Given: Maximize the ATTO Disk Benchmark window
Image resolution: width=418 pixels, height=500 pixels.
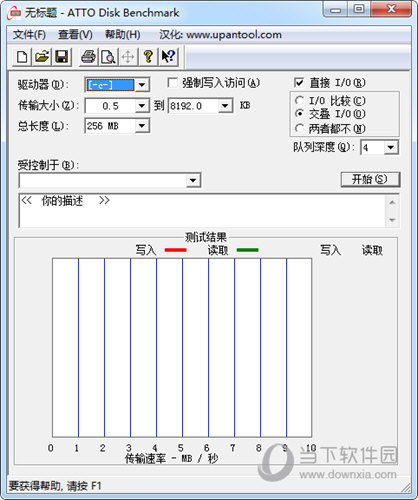Looking at the screenshot, I should pos(359,10).
